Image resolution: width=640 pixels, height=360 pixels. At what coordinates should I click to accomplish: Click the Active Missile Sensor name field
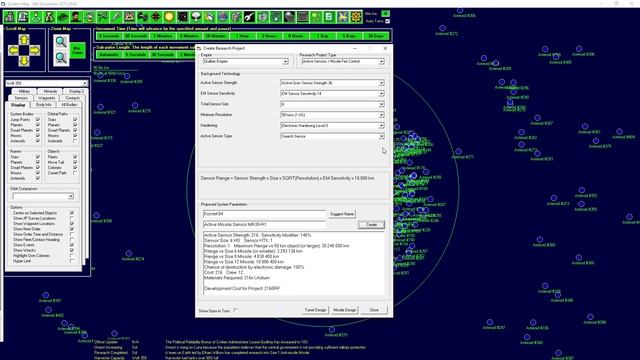pyautogui.click(x=264, y=224)
